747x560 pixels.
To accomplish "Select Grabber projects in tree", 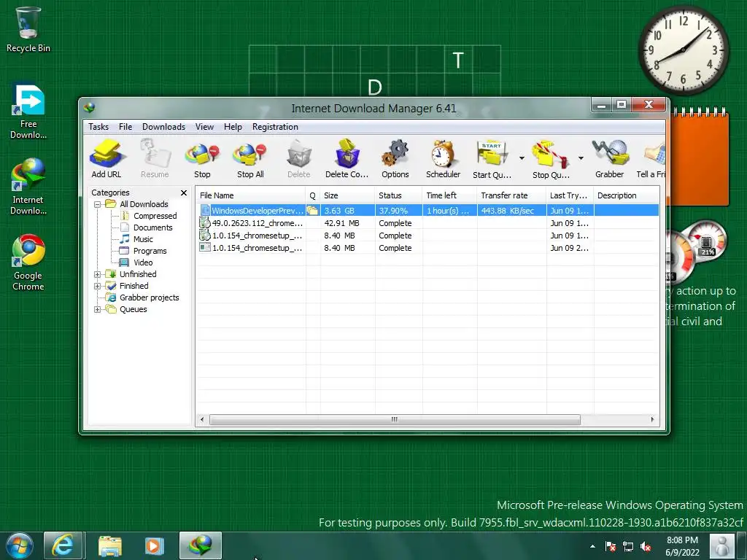I will 149,297.
